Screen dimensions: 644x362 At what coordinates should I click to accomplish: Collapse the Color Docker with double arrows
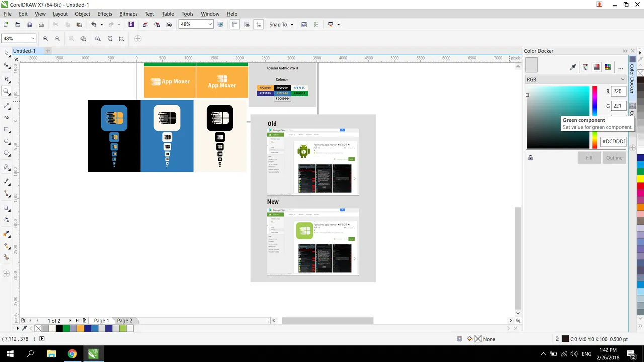tap(625, 51)
